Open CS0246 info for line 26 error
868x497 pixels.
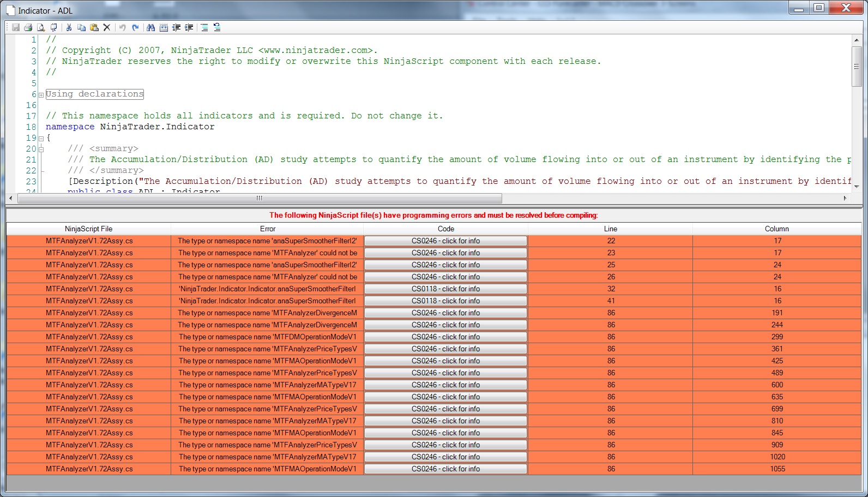pos(445,277)
